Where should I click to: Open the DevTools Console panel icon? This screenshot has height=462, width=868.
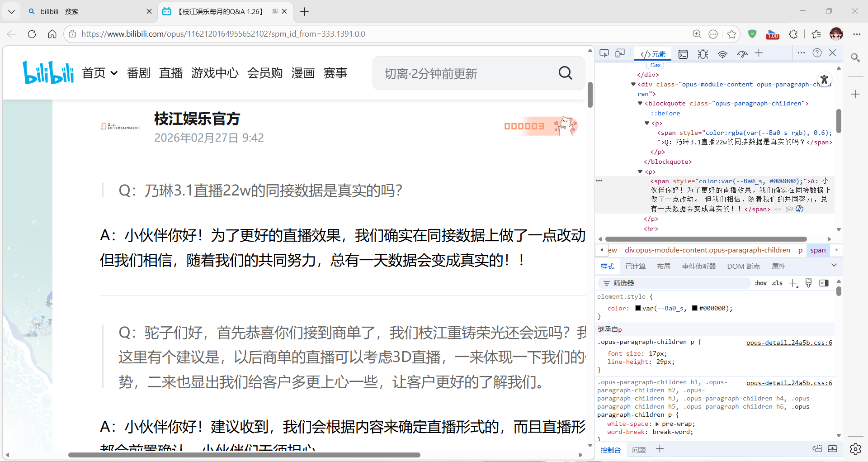683,54
